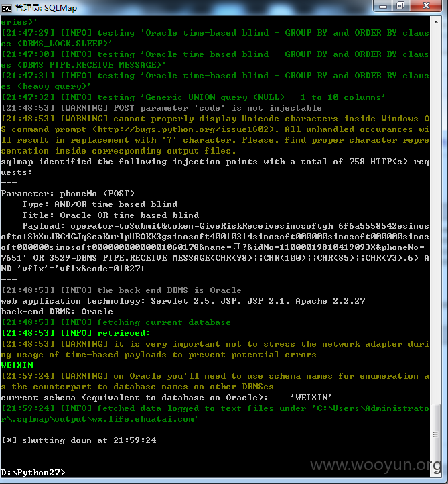
Task: Click the 'current schema' result line
Action: [167, 398]
